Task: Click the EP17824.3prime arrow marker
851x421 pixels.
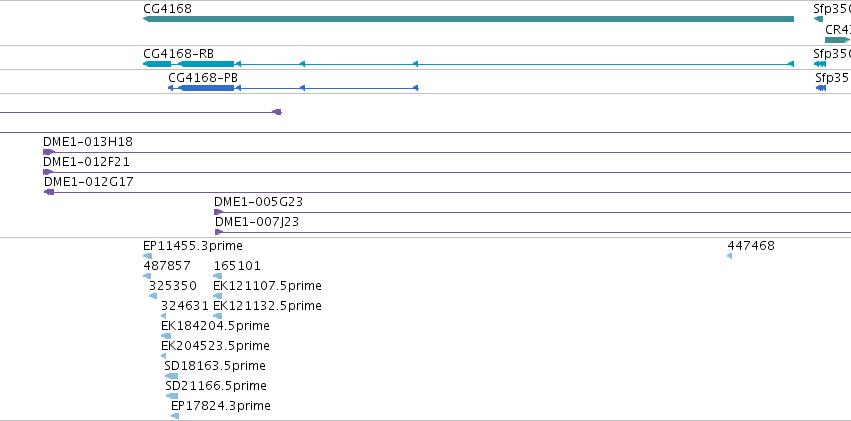Action: (175, 416)
